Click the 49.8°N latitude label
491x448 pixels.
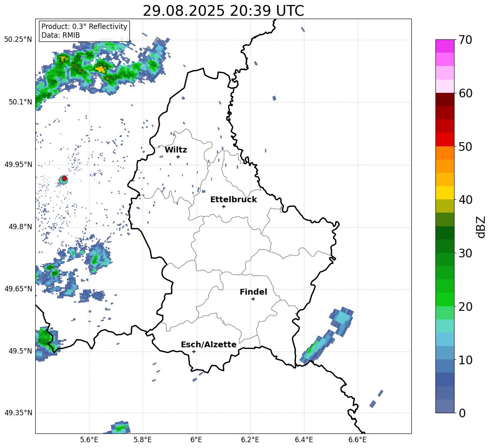tap(20, 227)
